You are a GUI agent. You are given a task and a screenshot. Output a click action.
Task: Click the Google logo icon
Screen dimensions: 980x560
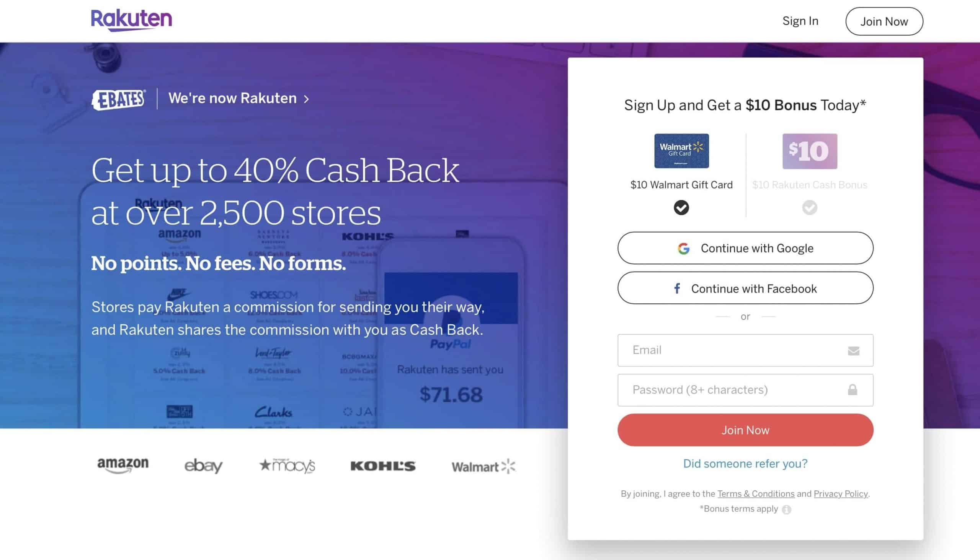point(683,249)
